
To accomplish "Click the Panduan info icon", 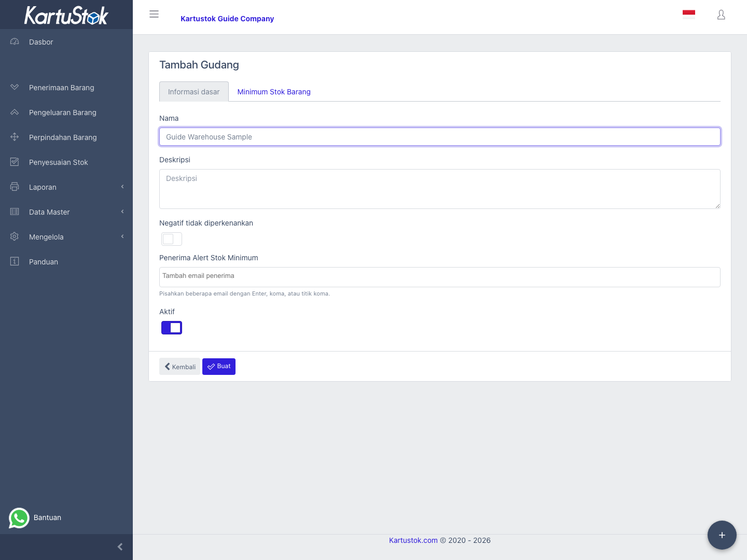I will [x=15, y=261].
